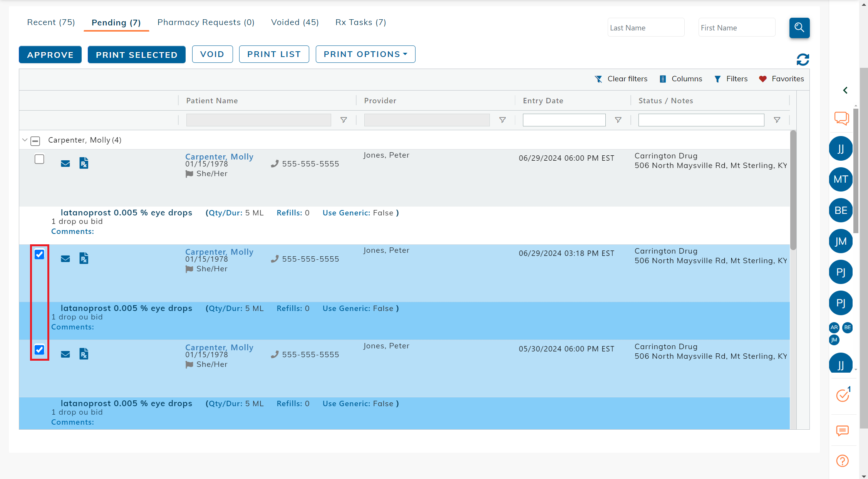Open the help question mark icon
The width and height of the screenshot is (868, 479).
[x=842, y=461]
